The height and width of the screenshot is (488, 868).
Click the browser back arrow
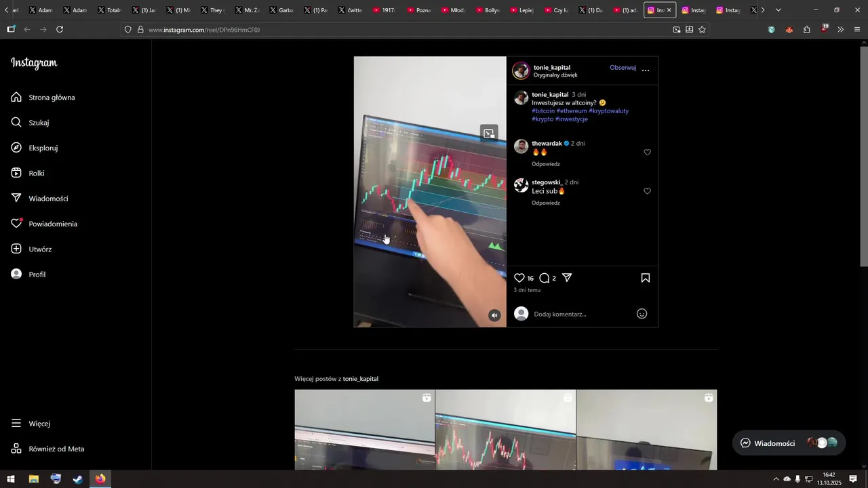(x=27, y=30)
